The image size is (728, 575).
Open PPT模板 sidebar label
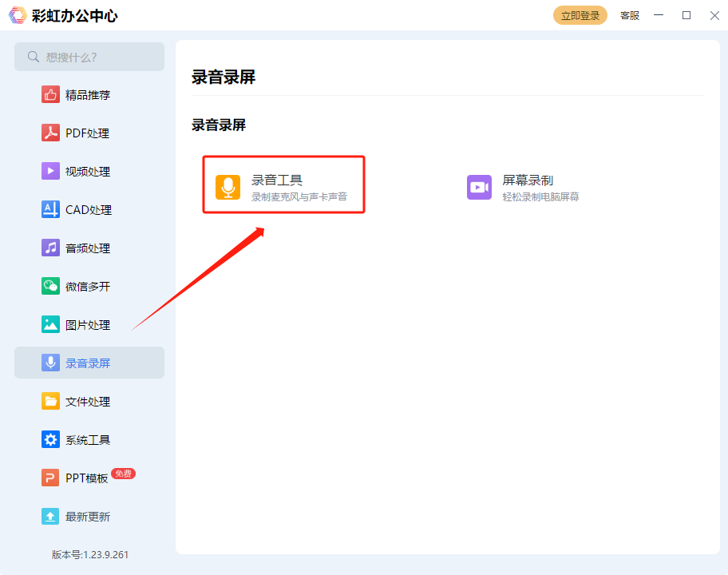point(87,478)
